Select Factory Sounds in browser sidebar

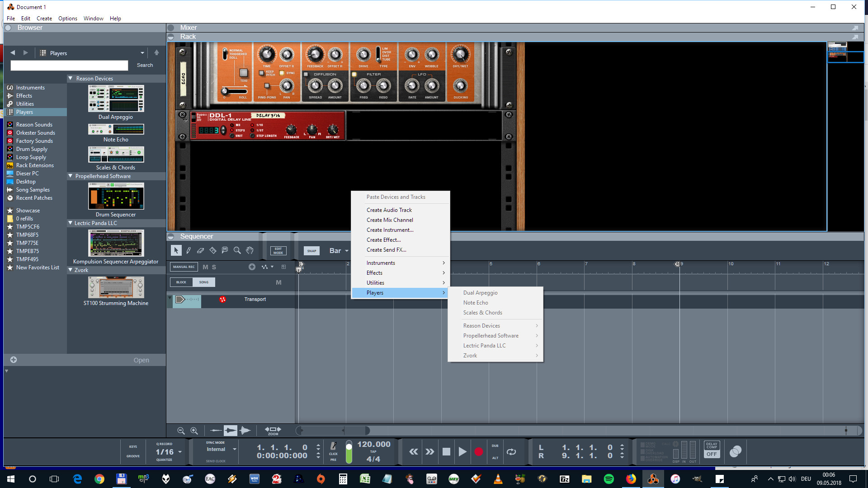click(34, 141)
